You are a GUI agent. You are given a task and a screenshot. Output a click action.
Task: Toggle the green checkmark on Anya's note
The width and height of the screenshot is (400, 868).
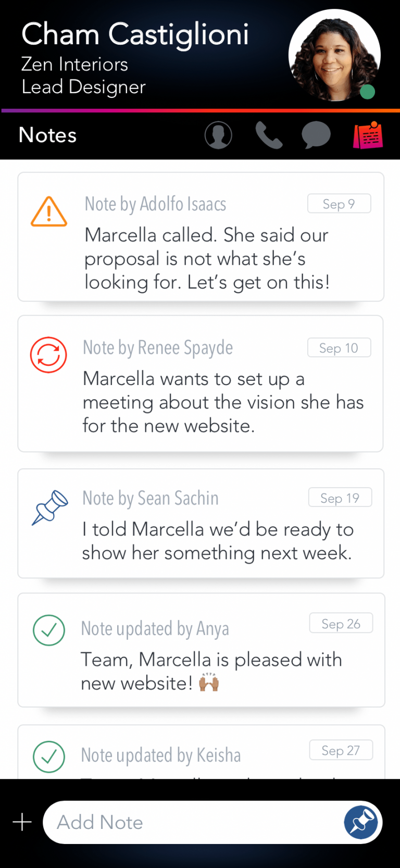point(49,630)
